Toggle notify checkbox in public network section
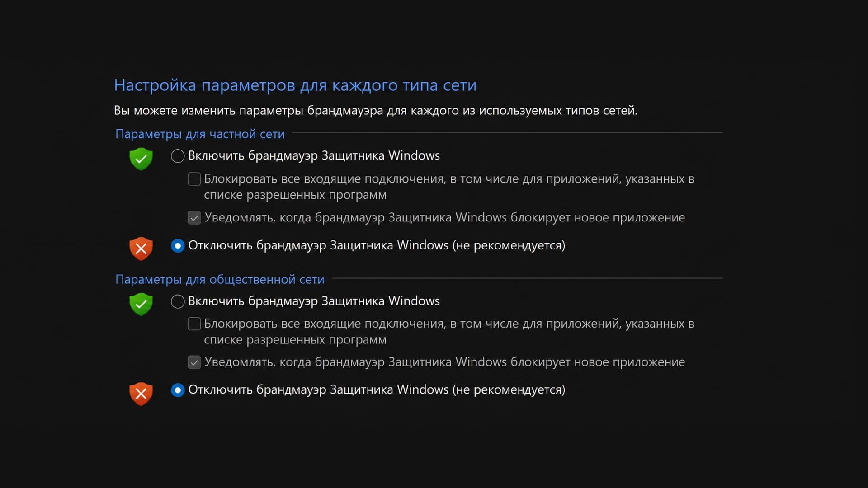 (194, 362)
